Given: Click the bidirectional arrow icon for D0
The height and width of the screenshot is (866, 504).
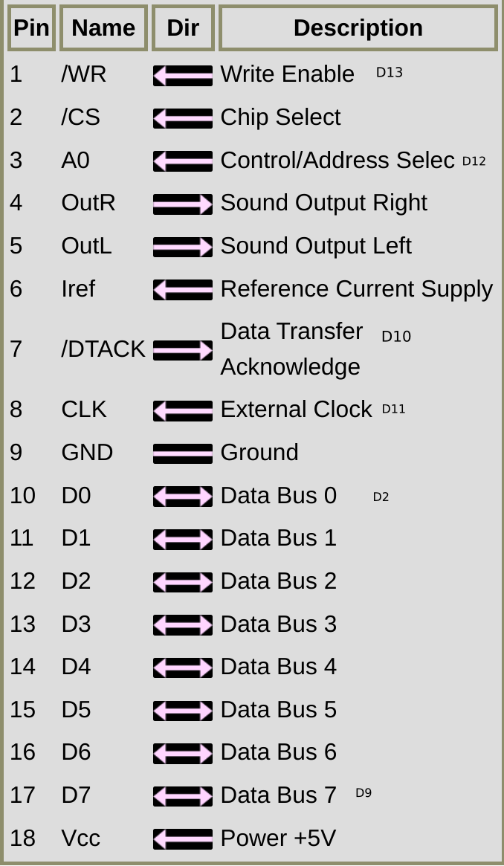Looking at the screenshot, I should 183,497.
